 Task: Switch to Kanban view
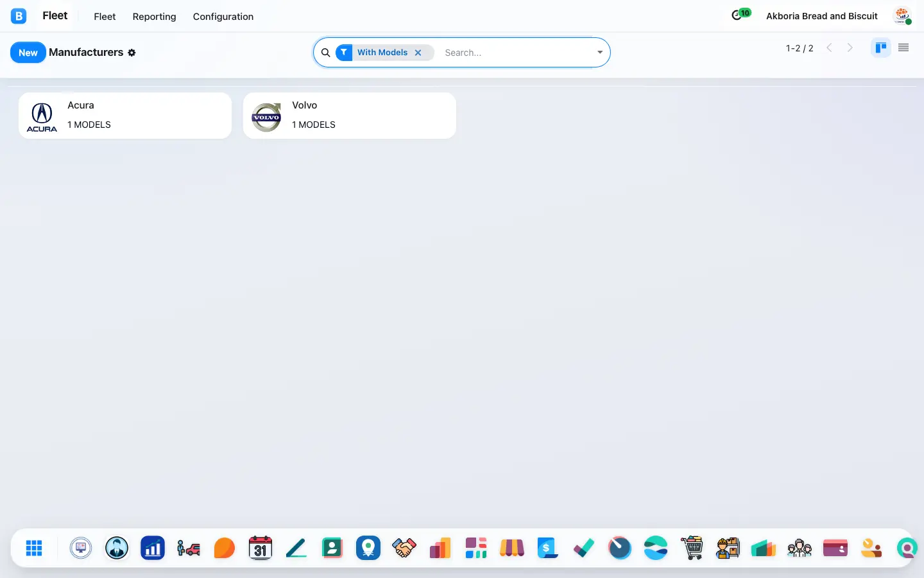(881, 48)
